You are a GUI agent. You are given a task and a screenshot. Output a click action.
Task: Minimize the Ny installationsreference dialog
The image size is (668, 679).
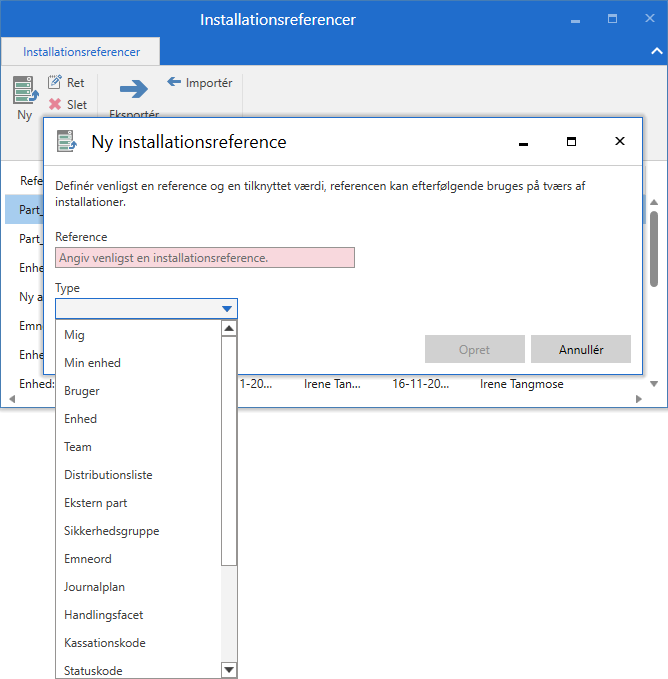[523, 142]
